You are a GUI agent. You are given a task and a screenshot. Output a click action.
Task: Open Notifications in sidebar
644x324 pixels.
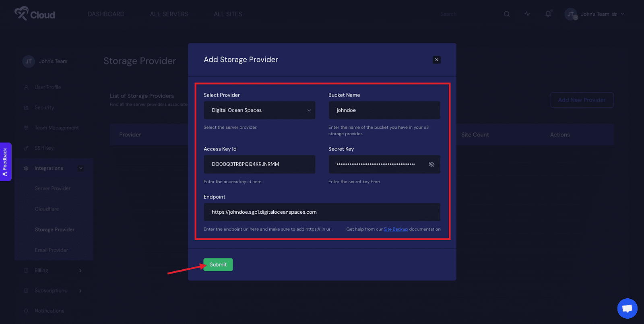tap(49, 311)
